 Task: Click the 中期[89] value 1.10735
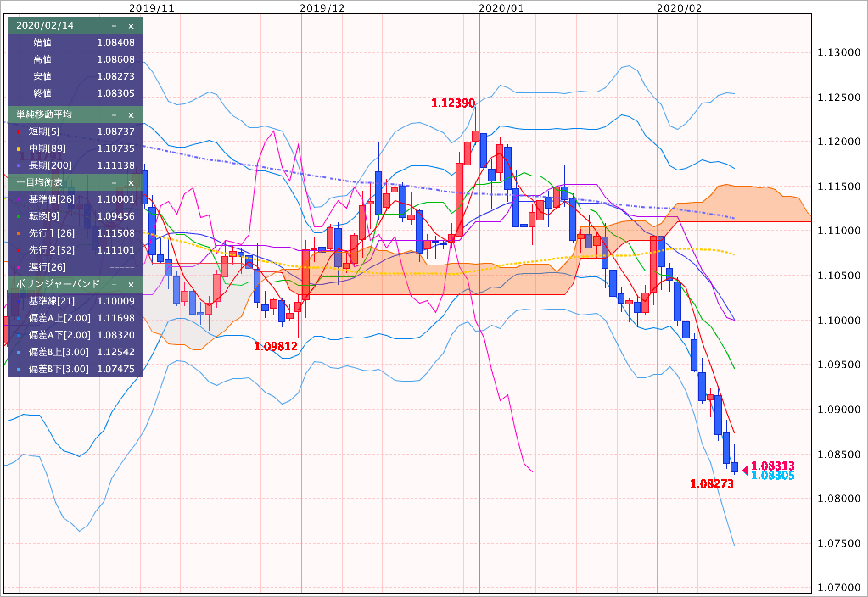(116, 149)
